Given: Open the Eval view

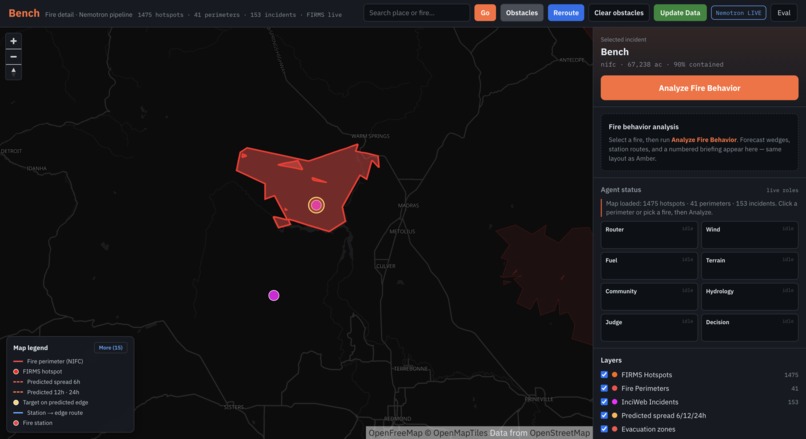Looking at the screenshot, I should [783, 13].
